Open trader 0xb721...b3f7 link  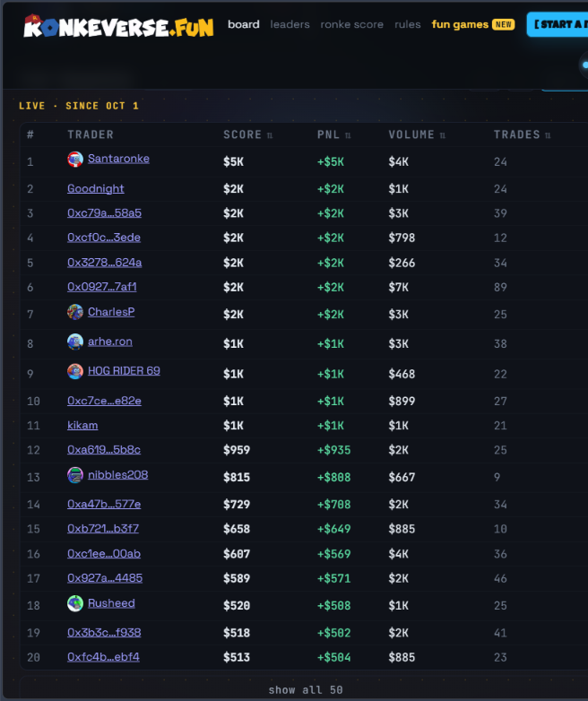[x=103, y=528]
